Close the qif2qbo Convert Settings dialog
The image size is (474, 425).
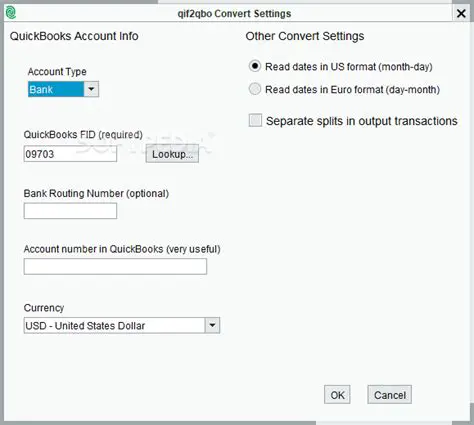(461, 14)
